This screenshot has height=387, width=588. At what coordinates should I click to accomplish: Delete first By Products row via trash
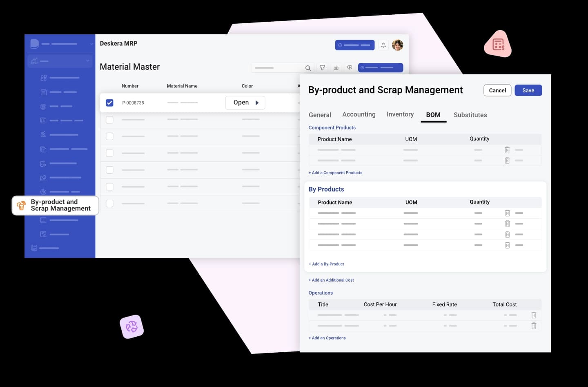(507, 213)
